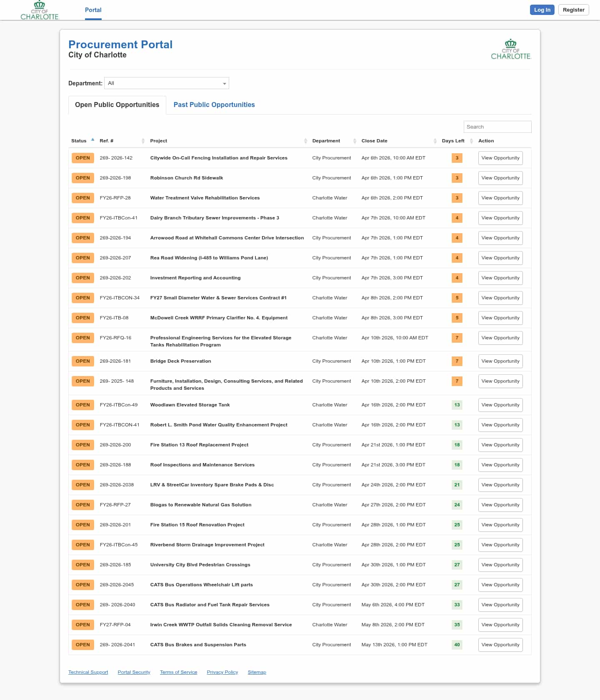The image size is (600, 700).
Task: Click project title Woodlawn Elevated Storage Tank
Action: [190, 405]
